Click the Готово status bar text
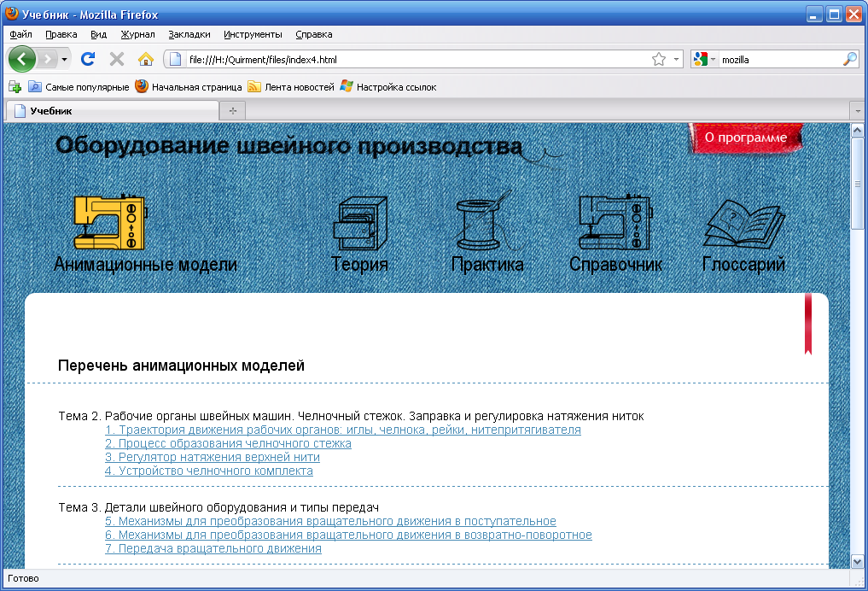 pyautogui.click(x=23, y=578)
